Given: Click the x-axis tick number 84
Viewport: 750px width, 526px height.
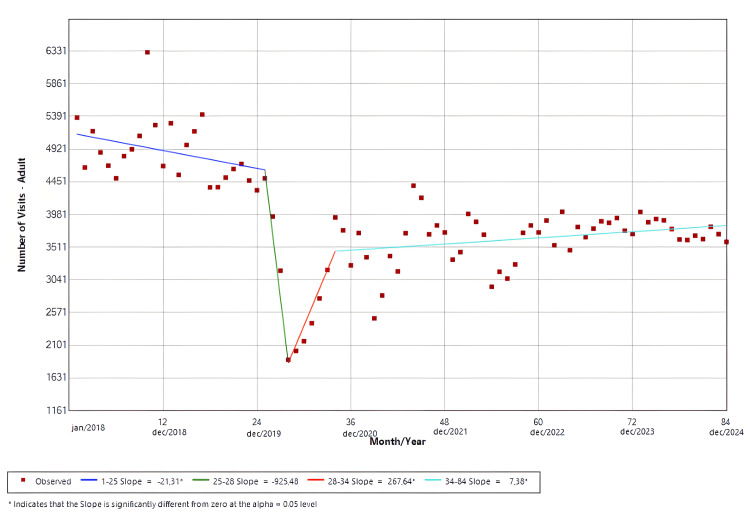Looking at the screenshot, I should (726, 421).
